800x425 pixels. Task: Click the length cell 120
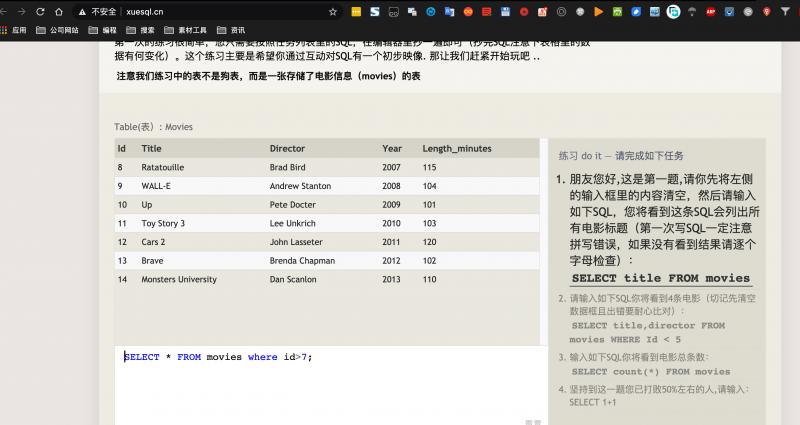[x=429, y=242]
